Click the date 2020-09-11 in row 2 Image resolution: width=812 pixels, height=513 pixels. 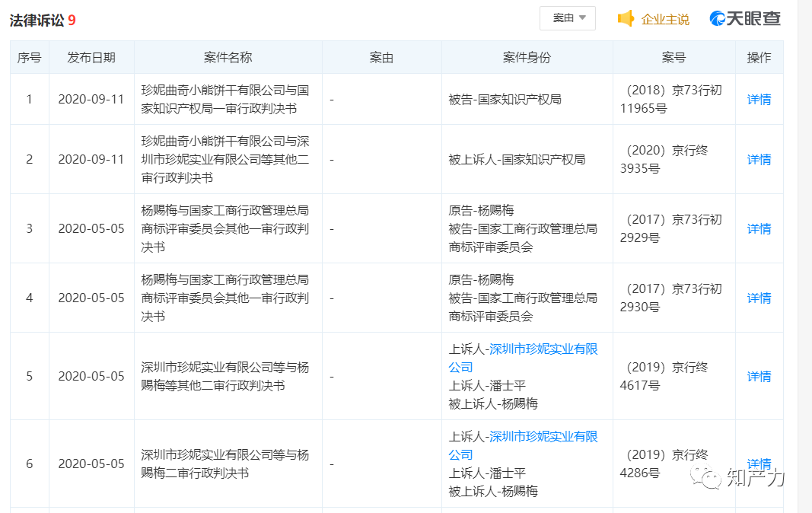pyautogui.click(x=91, y=160)
